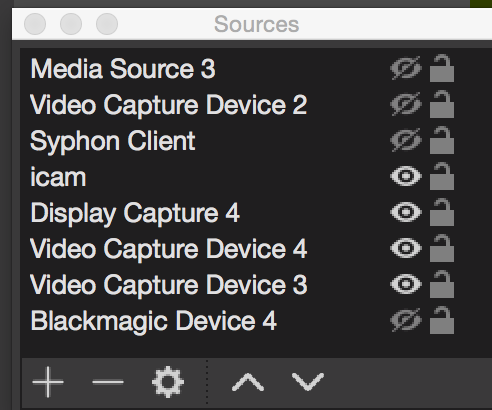Select the Video Capture Device 4 row

(256, 249)
